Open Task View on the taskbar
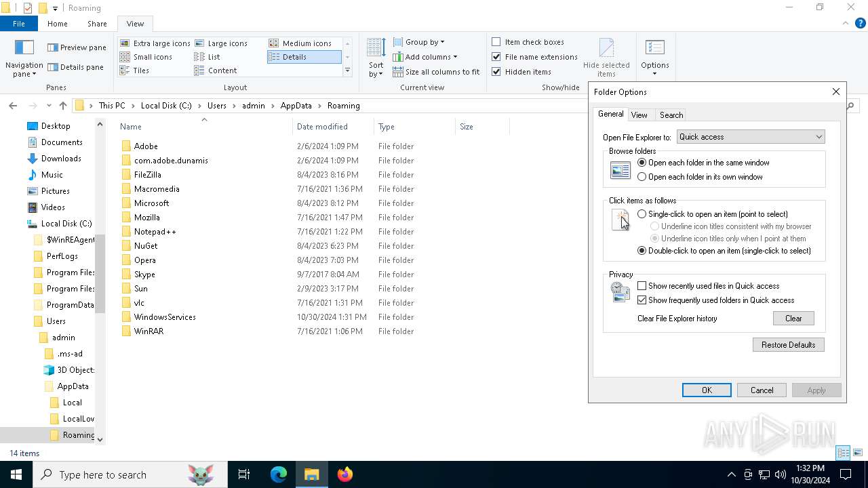Viewport: 868px width, 488px height. click(x=244, y=474)
